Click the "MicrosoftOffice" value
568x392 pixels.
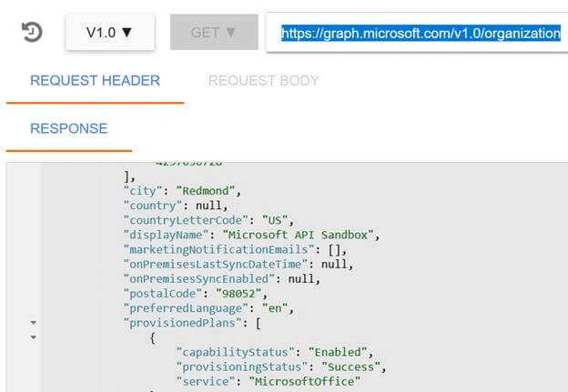click(x=305, y=381)
